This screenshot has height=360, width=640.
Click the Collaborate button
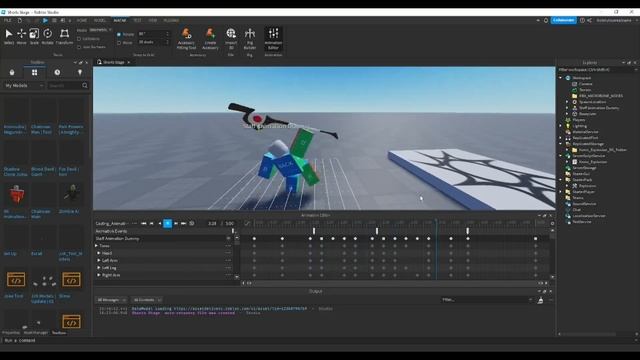(564, 20)
